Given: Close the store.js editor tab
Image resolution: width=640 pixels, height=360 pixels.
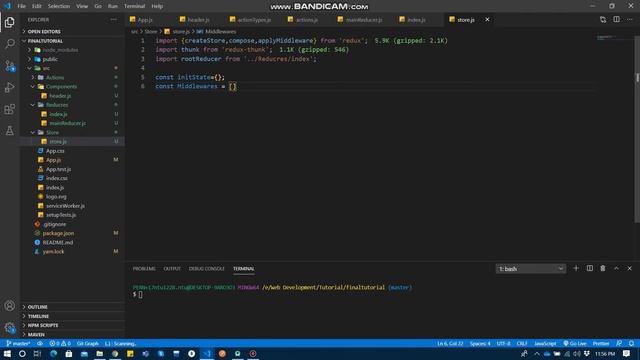Looking at the screenshot, I should [487, 20].
